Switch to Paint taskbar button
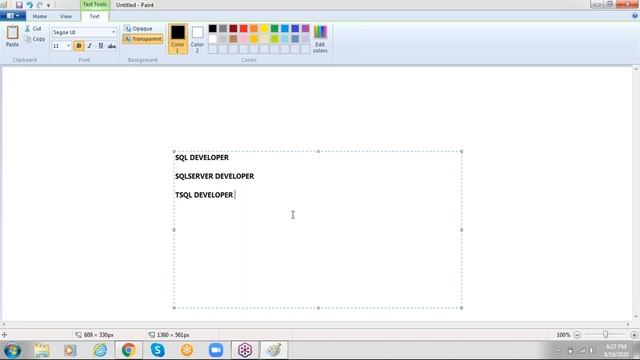Image resolution: width=640 pixels, height=360 pixels. [x=274, y=350]
